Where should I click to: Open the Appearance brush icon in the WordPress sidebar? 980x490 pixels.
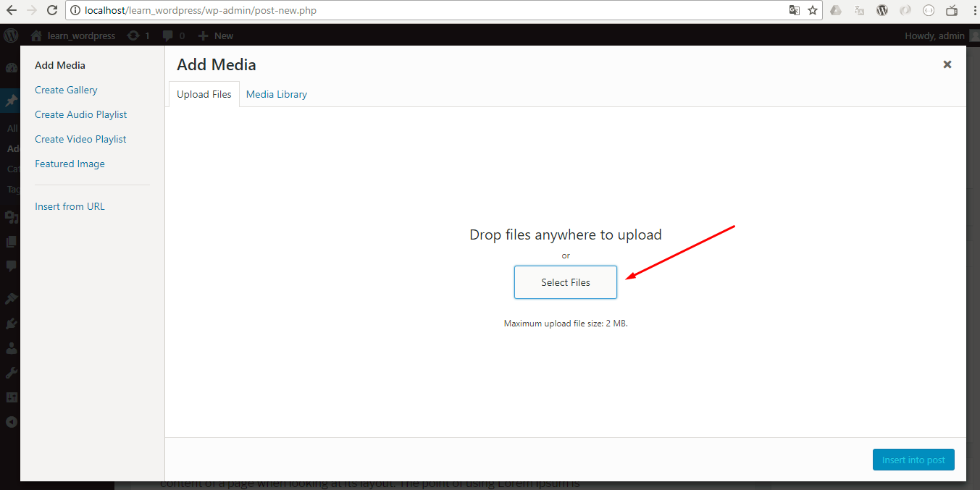coord(11,298)
